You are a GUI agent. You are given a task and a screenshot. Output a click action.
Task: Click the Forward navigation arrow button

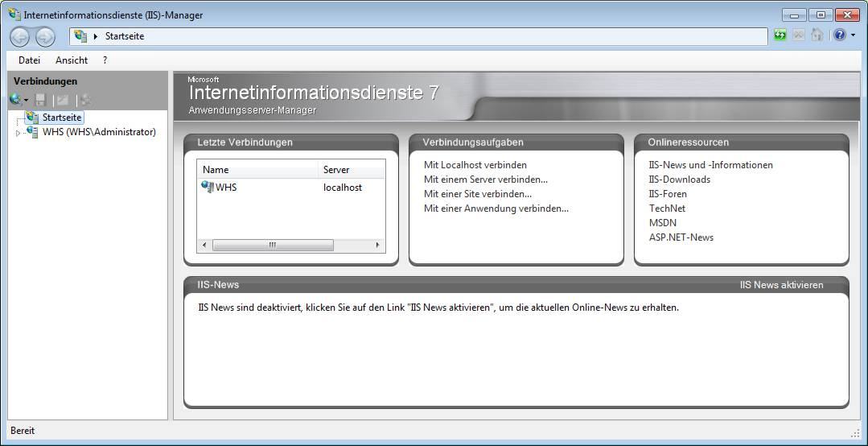45,36
